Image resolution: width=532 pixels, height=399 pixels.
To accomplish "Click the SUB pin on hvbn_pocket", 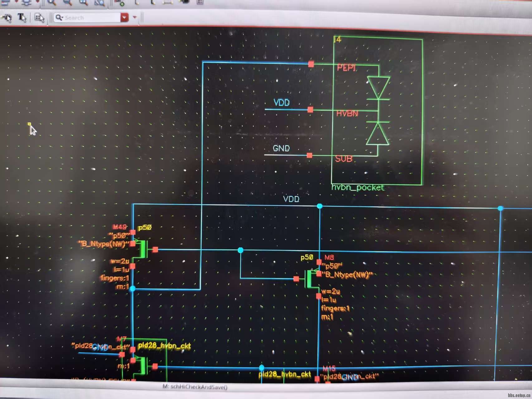I will tap(309, 155).
